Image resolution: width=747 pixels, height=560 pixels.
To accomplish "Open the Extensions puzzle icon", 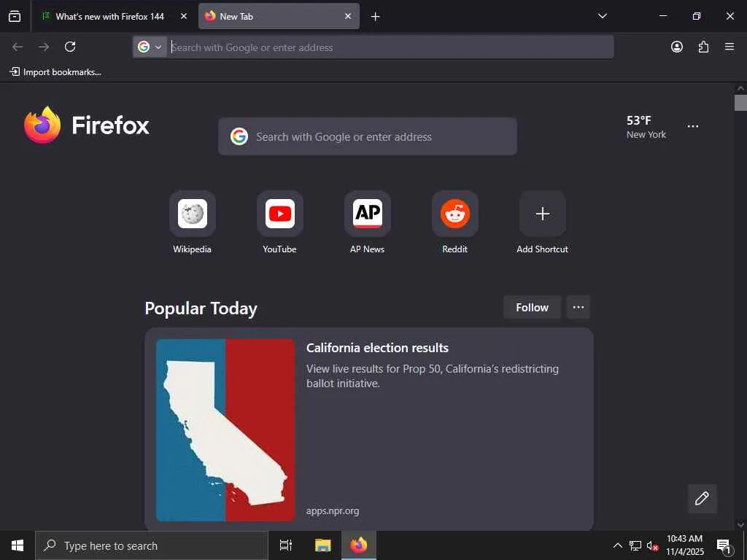I will [703, 47].
